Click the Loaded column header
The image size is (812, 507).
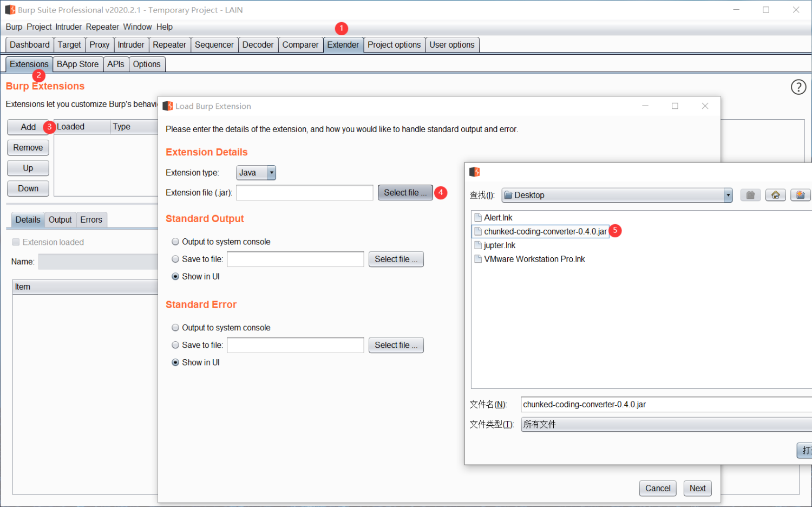[82, 127]
